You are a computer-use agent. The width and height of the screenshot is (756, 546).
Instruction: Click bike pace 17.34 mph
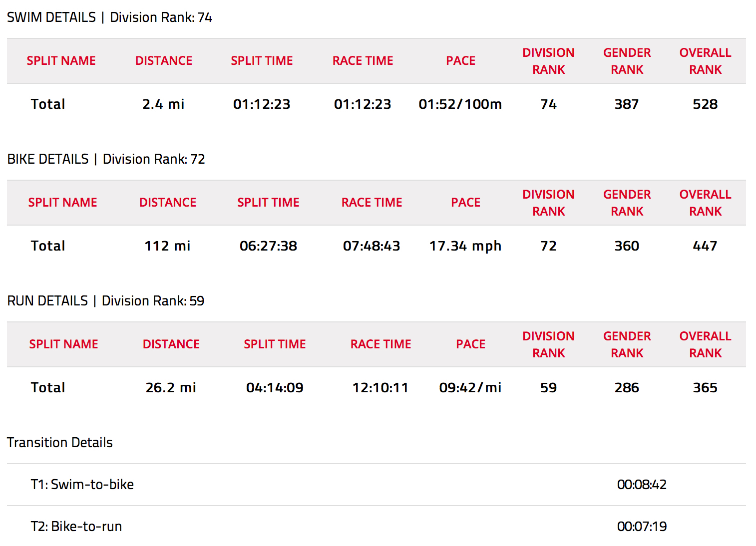click(465, 246)
